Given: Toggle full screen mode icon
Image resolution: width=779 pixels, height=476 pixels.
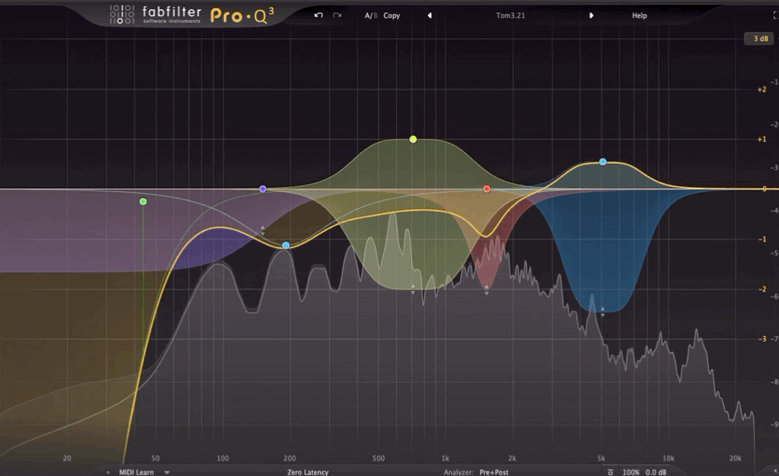Looking at the screenshot, I should coord(775,15).
